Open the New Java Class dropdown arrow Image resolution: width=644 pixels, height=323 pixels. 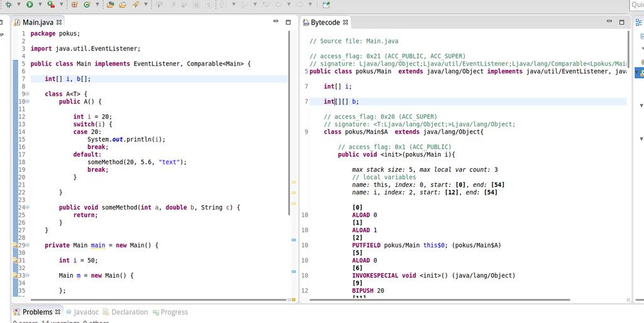point(97,4)
